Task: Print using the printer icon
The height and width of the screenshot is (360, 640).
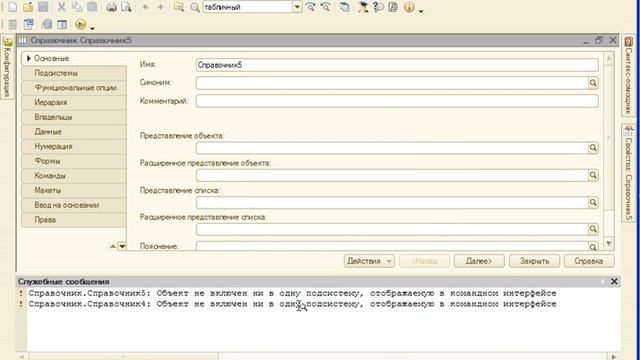Action: 111,7
